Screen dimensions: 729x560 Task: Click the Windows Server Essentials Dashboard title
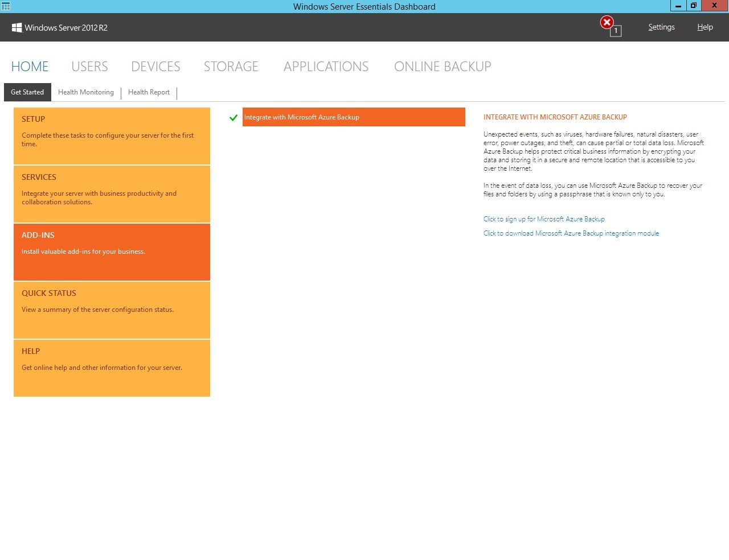click(x=364, y=7)
